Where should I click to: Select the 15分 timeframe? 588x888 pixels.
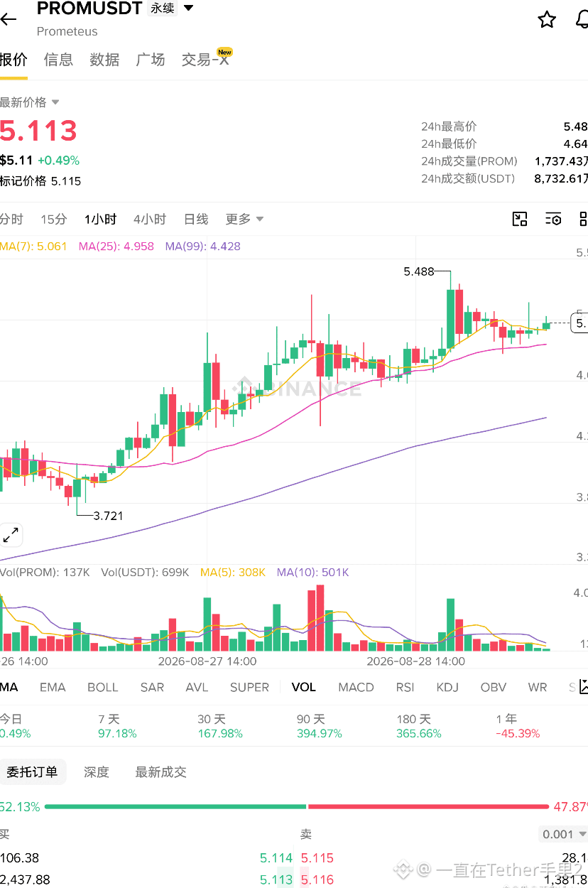click(x=54, y=219)
